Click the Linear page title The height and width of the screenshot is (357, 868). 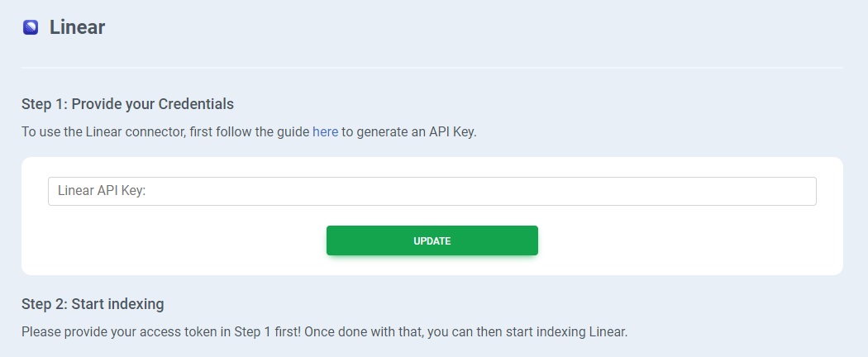[x=77, y=27]
